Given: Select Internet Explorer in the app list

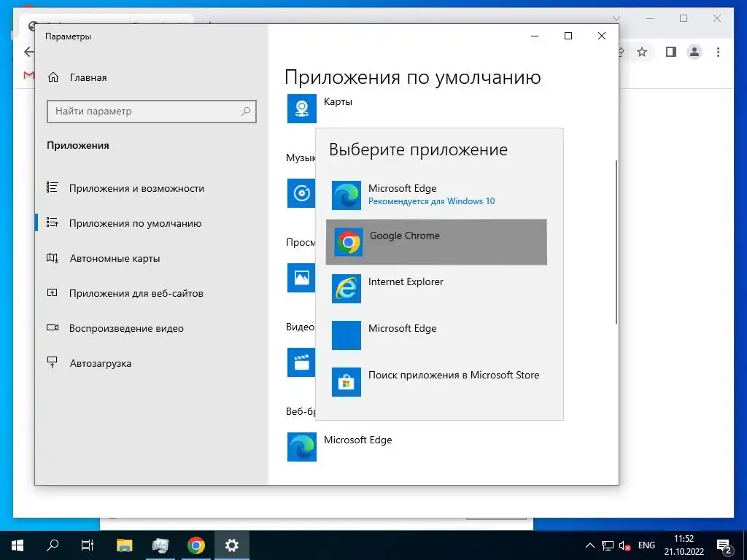Looking at the screenshot, I should point(436,289).
